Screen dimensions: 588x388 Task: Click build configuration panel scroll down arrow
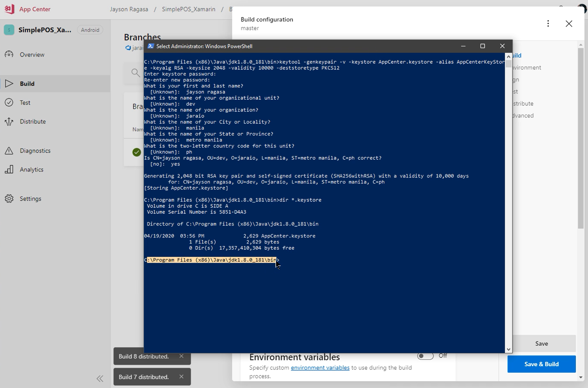click(x=581, y=378)
